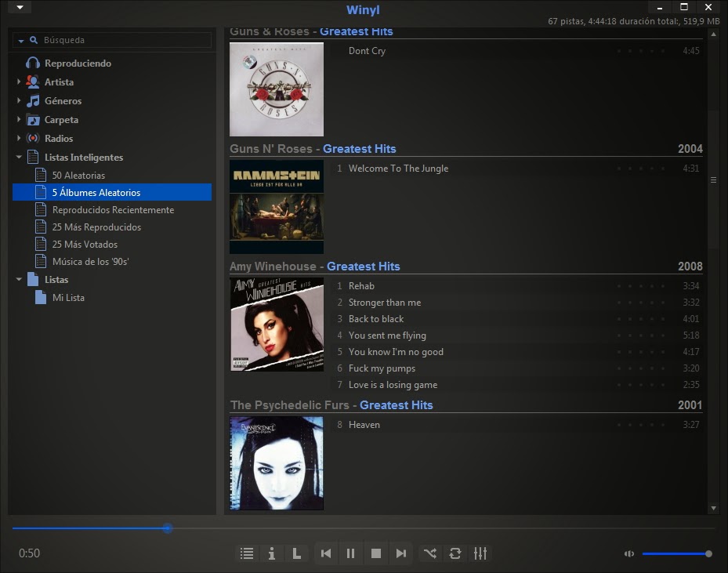Open the equalizer sliders icon
Screen dimensions: 728x573
[x=480, y=553]
